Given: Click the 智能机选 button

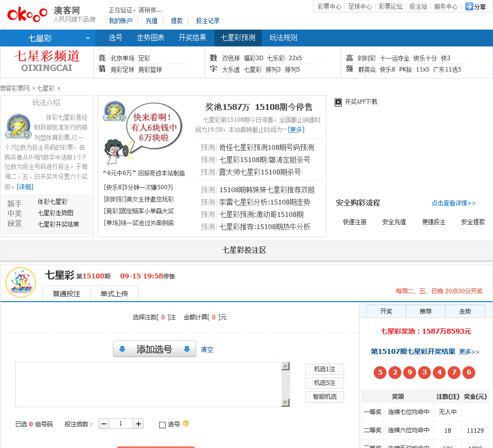Looking at the screenshot, I should pos(324,397).
